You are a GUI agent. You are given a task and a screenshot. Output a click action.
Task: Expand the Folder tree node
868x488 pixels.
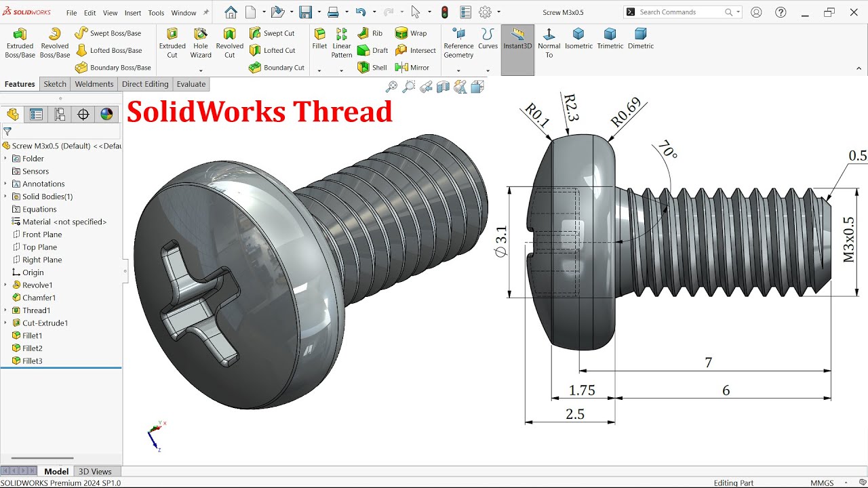(x=5, y=158)
